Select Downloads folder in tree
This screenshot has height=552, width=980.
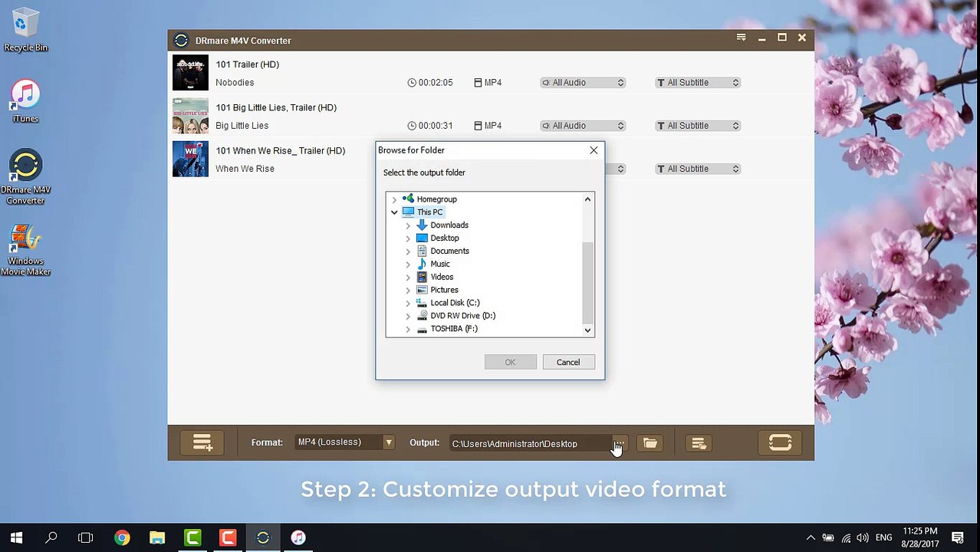449,225
